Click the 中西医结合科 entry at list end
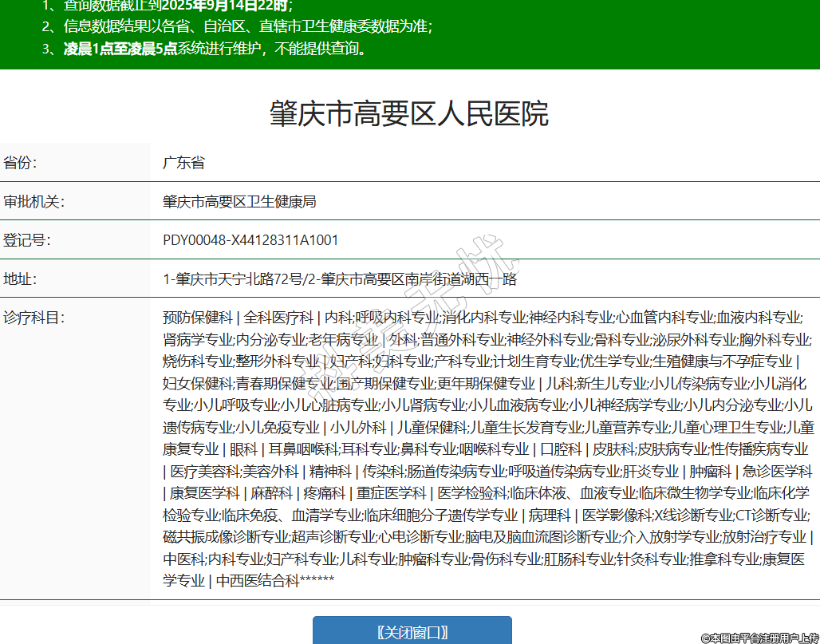820x644 pixels. [x=258, y=580]
